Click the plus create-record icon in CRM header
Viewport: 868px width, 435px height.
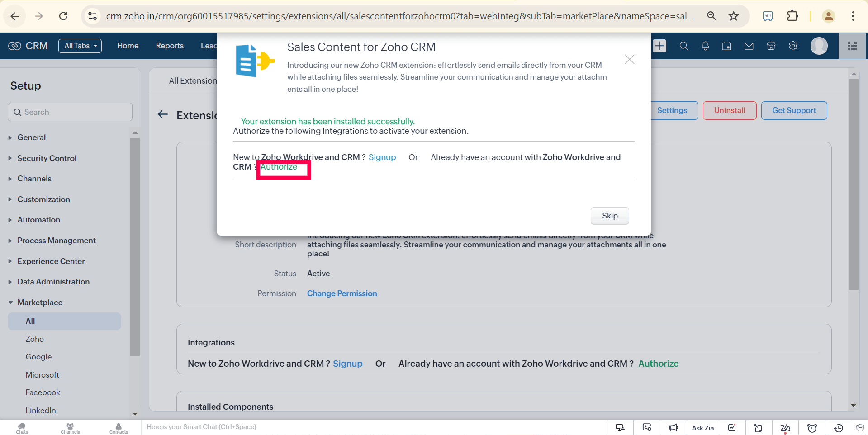[x=659, y=46]
